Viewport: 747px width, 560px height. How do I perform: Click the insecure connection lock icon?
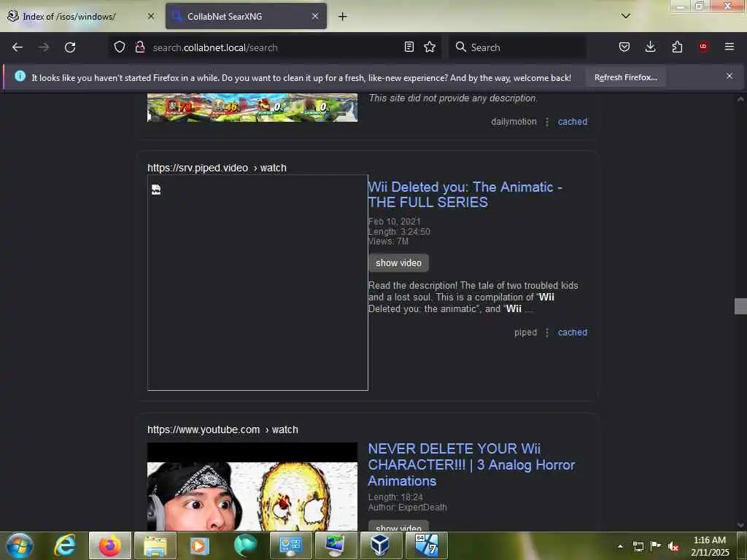pyautogui.click(x=139, y=47)
